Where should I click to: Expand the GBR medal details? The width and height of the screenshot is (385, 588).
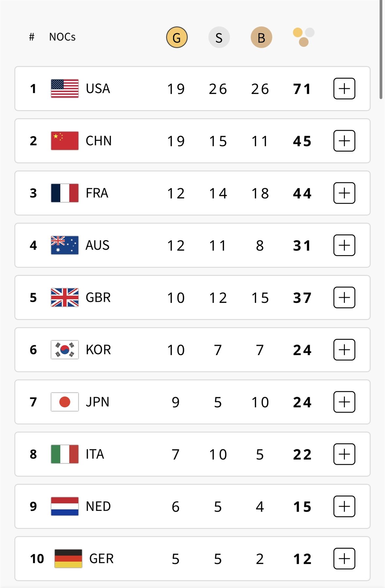(x=344, y=297)
